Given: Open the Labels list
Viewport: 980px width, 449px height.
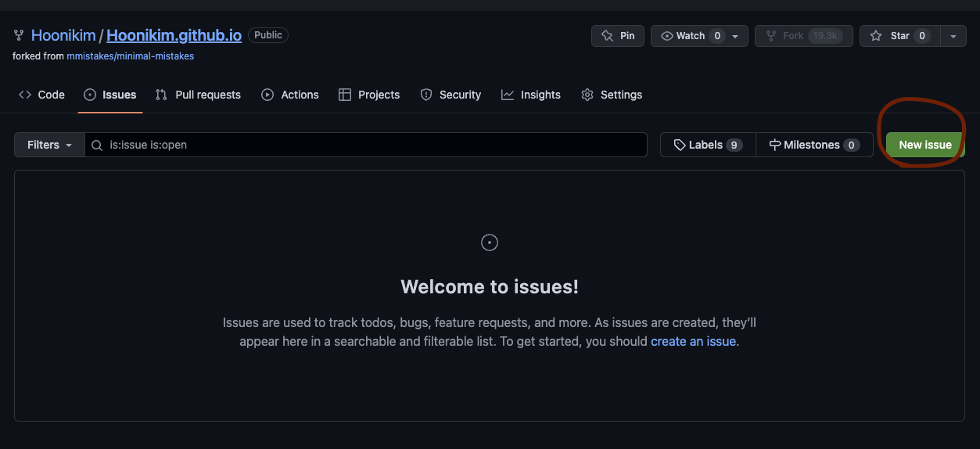Looking at the screenshot, I should (708, 145).
